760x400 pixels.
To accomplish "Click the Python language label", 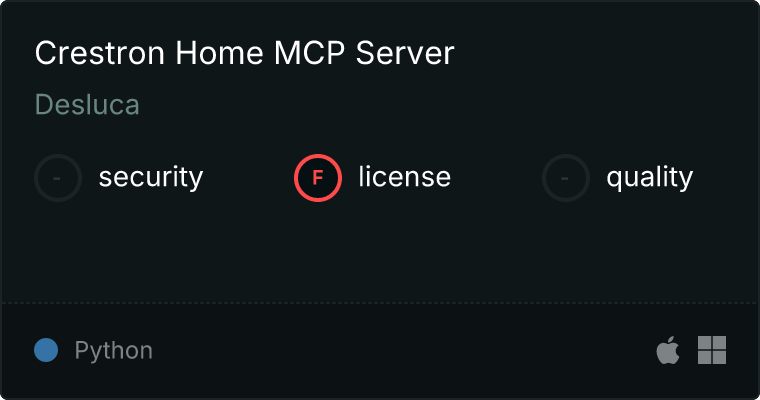I will (113, 351).
